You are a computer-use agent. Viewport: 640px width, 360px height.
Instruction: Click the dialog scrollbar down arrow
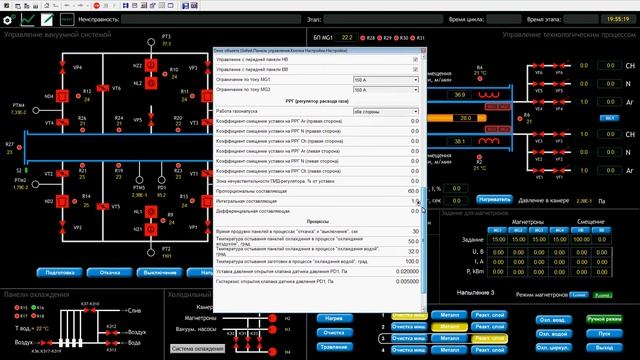(424, 309)
